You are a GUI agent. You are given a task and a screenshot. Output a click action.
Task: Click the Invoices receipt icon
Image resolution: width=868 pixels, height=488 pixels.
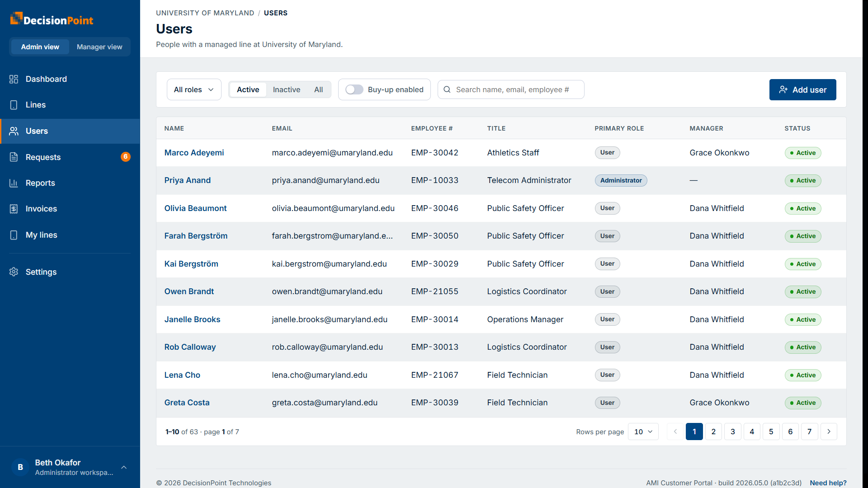tap(14, 209)
